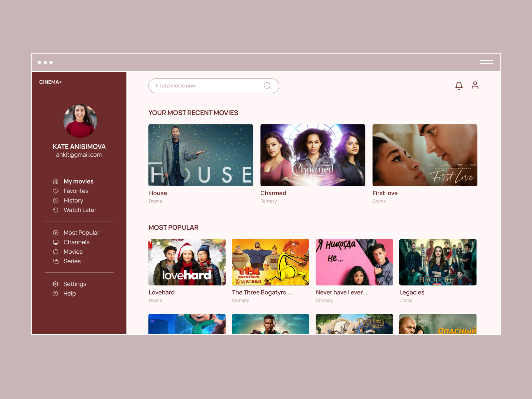Viewport: 532px width, 399px height.
Task: Click the First love title link
Action: 385,193
